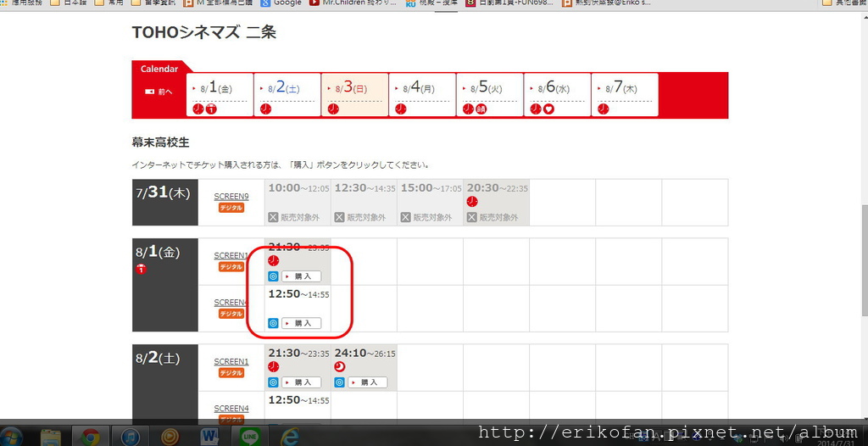
Task: Open iTunes from the taskbar
Action: click(x=130, y=437)
